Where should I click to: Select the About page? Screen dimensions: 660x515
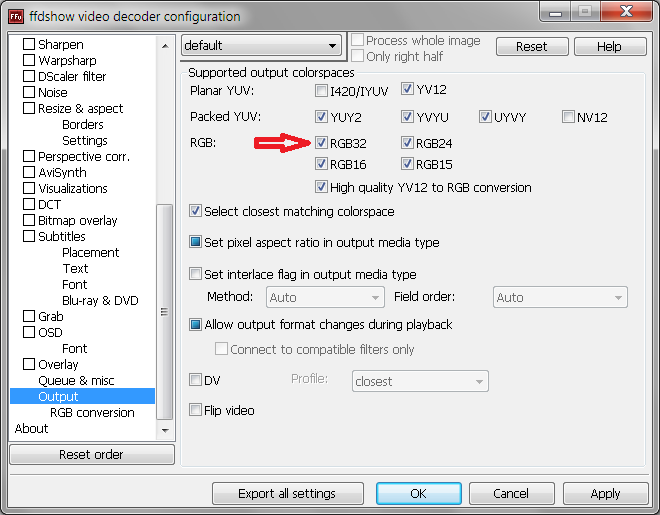[x=31, y=428]
